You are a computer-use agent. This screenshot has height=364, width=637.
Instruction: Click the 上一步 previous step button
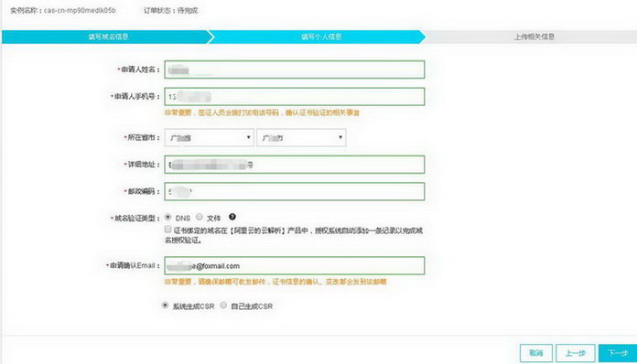(x=576, y=353)
